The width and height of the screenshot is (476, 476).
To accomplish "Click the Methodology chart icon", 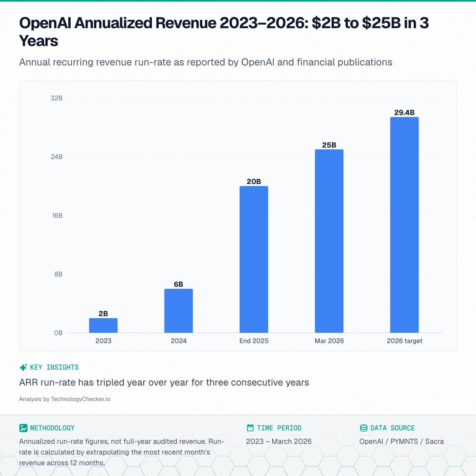I will point(23,428).
